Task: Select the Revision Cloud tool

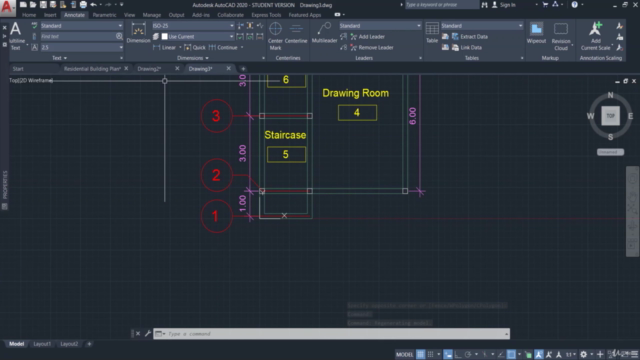Action: pos(561,36)
